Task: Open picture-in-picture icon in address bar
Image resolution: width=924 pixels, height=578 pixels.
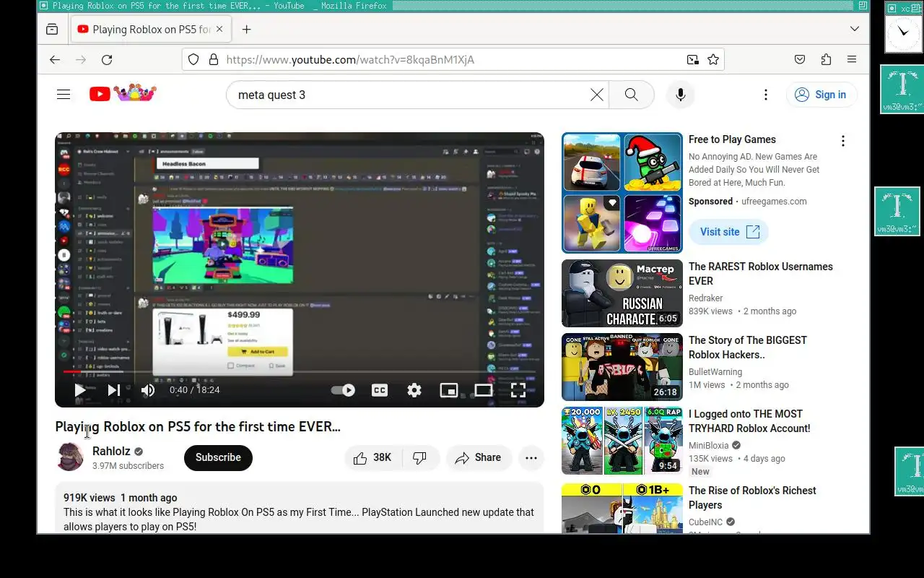Action: (x=692, y=60)
